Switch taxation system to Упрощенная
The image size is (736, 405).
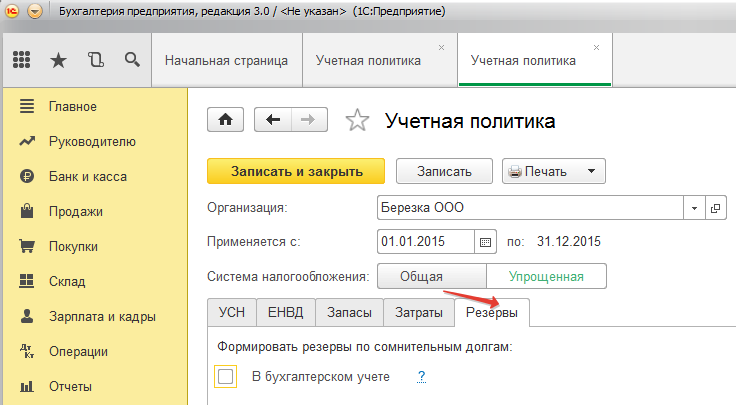pyautogui.click(x=546, y=276)
